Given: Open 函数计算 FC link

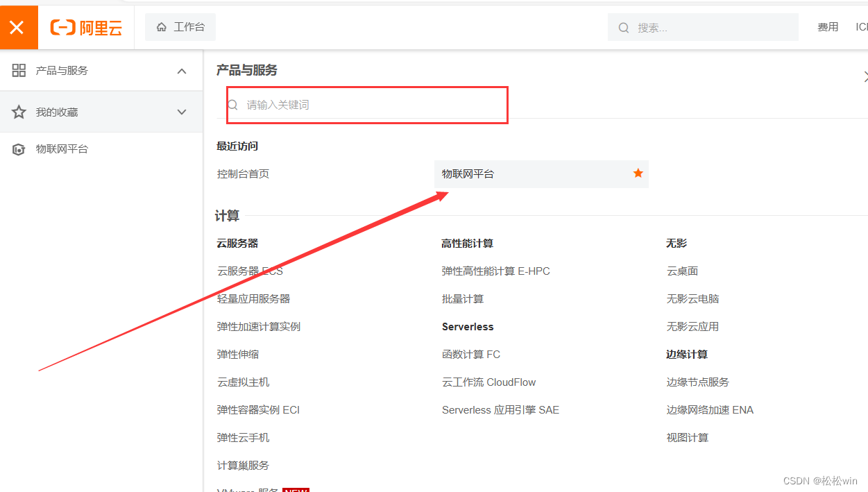Looking at the screenshot, I should coord(470,354).
